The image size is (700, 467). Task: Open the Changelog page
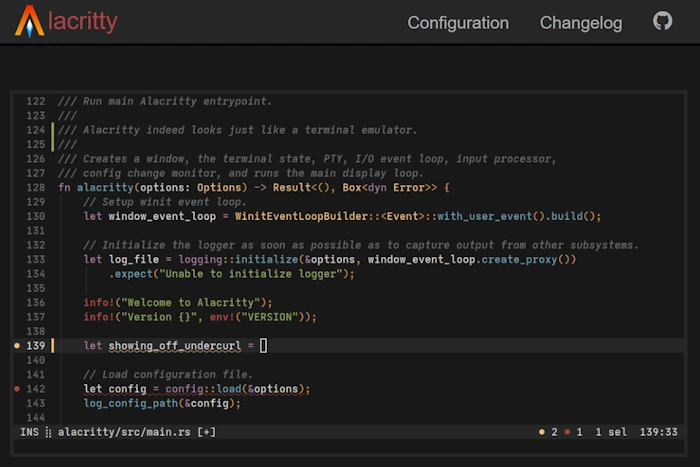tap(581, 23)
